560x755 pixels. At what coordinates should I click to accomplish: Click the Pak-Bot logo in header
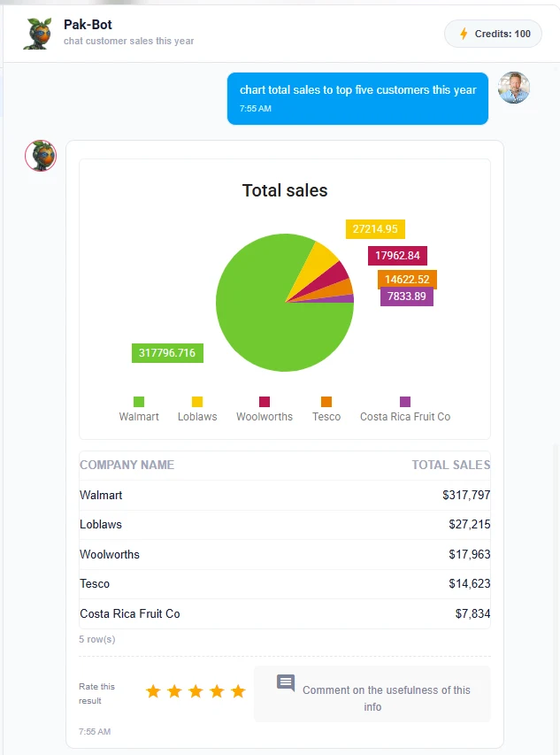point(38,34)
